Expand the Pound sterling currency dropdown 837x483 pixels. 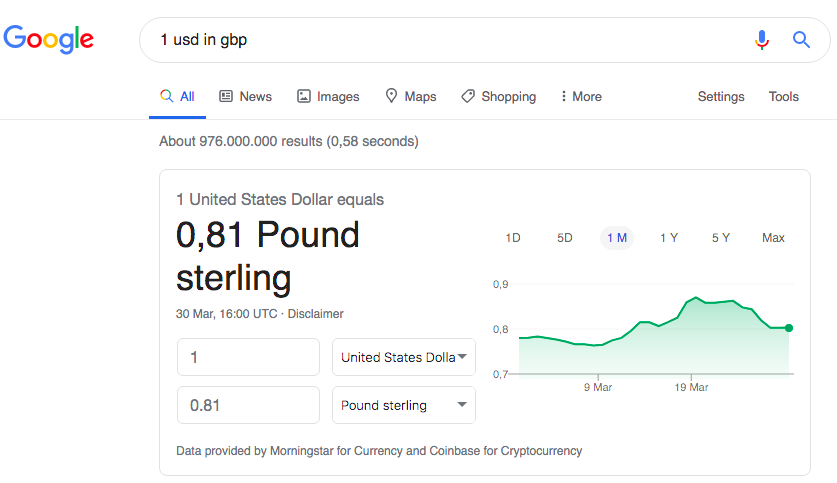(404, 405)
